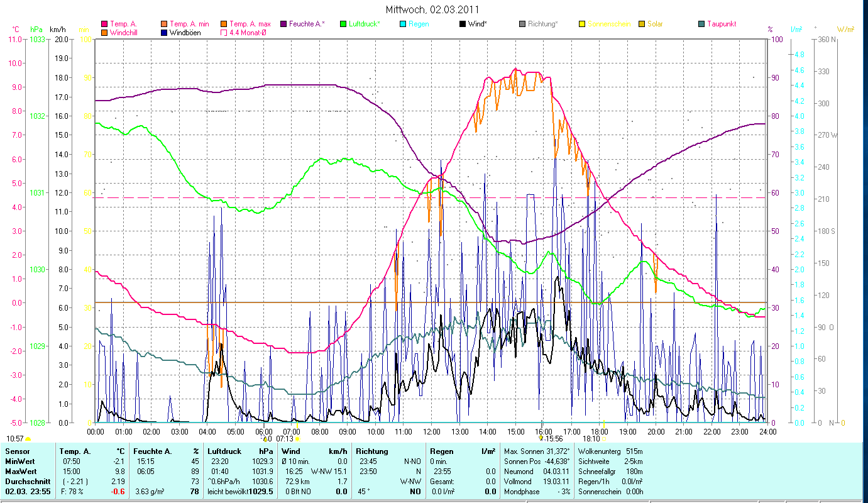
Task: Select the green Luftdruck* legend square
Action: (343, 25)
